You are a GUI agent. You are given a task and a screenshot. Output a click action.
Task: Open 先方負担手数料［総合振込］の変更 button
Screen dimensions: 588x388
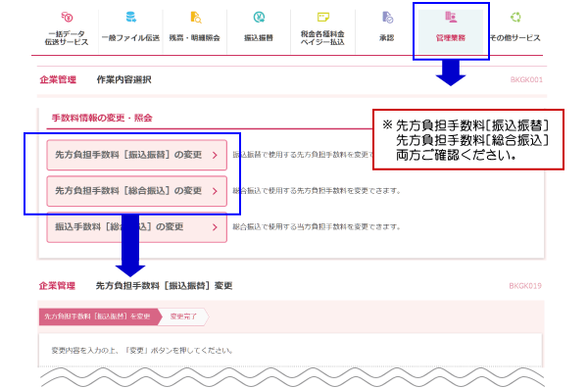click(x=137, y=191)
